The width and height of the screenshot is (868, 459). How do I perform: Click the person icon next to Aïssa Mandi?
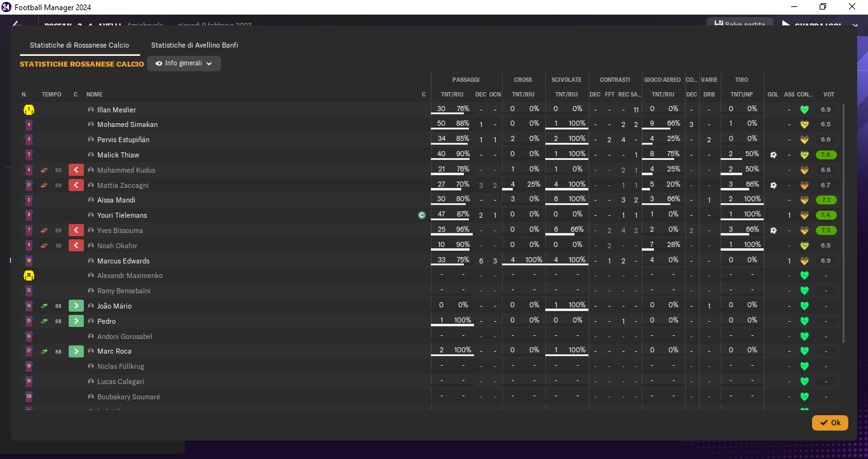[x=91, y=200]
